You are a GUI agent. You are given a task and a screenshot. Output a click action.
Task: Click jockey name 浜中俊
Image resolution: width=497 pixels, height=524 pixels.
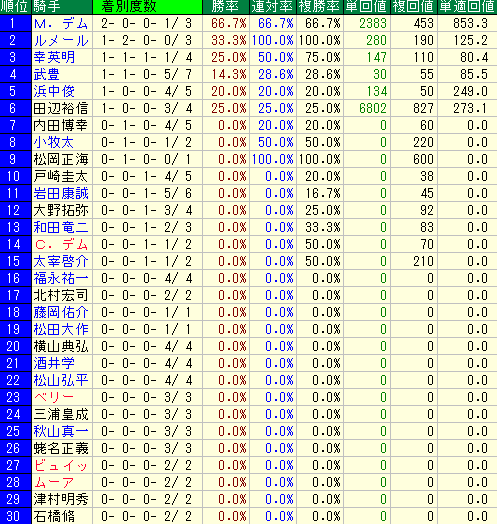[54, 92]
